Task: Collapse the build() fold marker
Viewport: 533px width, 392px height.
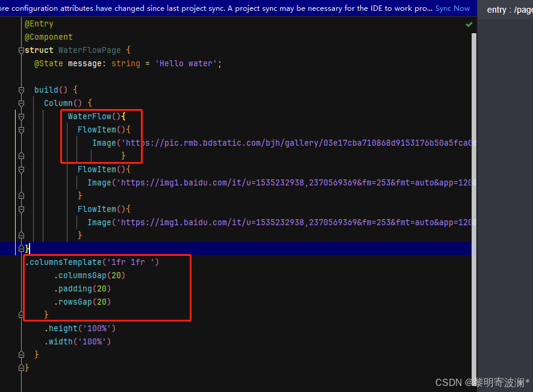Action: pyautogui.click(x=21, y=90)
